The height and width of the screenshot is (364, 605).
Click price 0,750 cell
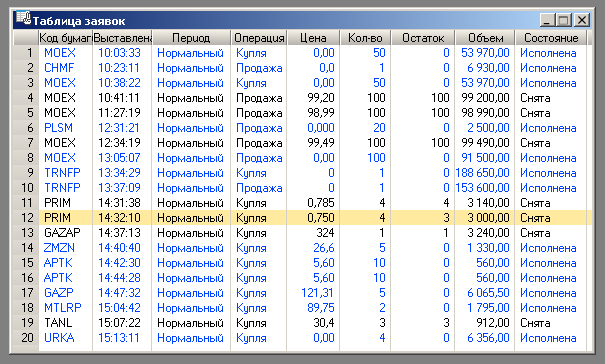[321, 218]
